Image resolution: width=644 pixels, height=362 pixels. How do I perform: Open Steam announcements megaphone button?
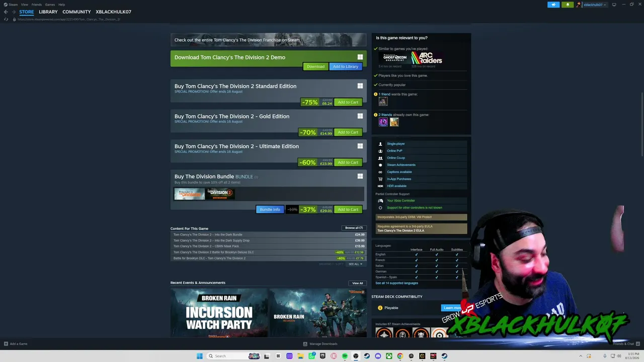(x=553, y=5)
